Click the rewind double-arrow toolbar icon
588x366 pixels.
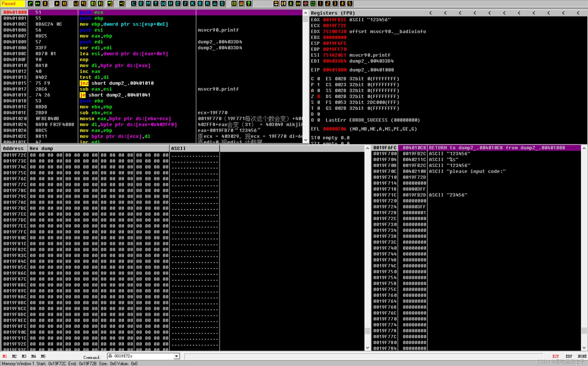(38, 3)
